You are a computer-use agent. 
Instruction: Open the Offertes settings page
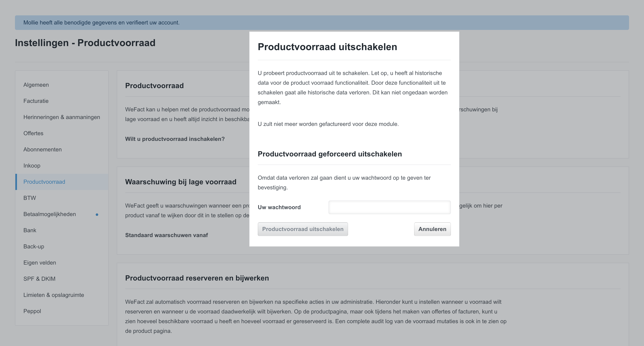coord(33,133)
